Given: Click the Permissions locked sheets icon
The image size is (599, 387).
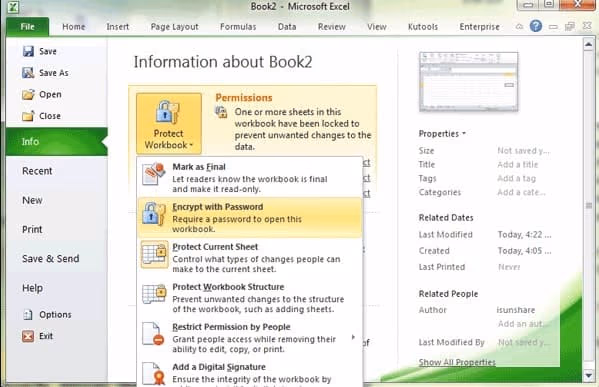Looking at the screenshot, I should [221, 112].
